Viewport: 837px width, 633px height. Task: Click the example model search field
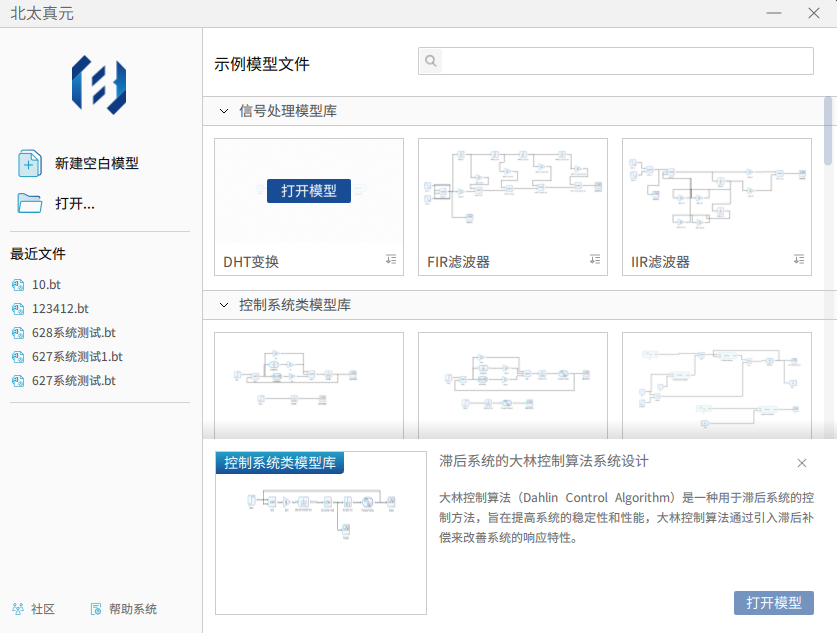[x=627, y=62]
